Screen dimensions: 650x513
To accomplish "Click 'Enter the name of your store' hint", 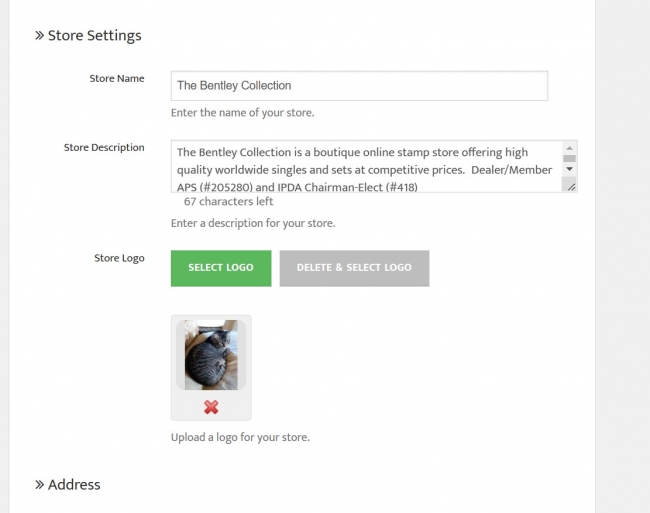I will pos(242,112).
